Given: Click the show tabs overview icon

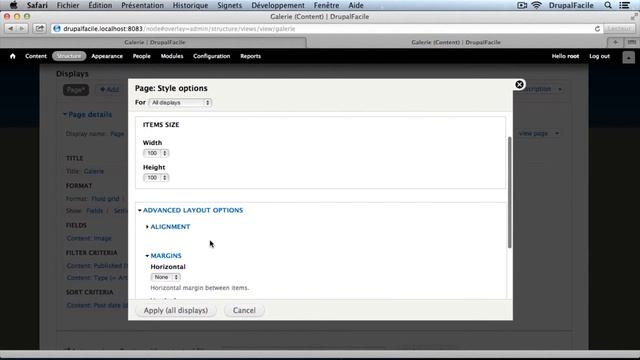Looking at the screenshot, I should pyautogui.click(x=631, y=42).
